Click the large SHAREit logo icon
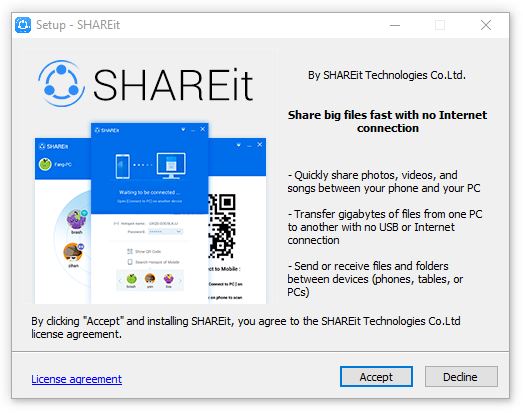This screenshot has width=523, height=414. (x=61, y=83)
